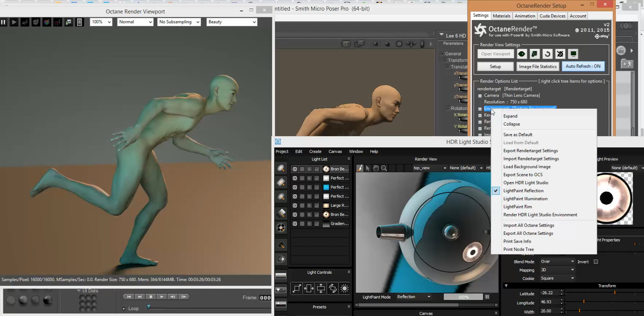Toggle power for Gradien... light
The height and width of the screenshot is (316, 644).
(x=295, y=224)
